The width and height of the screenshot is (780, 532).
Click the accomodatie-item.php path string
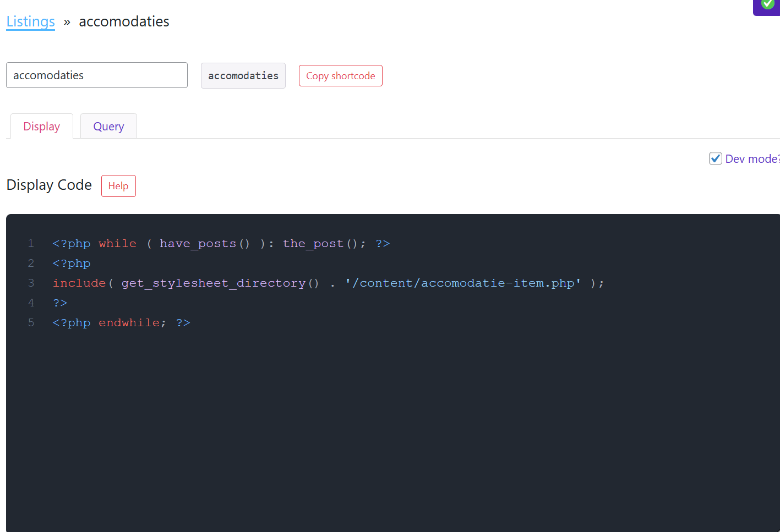point(463,283)
